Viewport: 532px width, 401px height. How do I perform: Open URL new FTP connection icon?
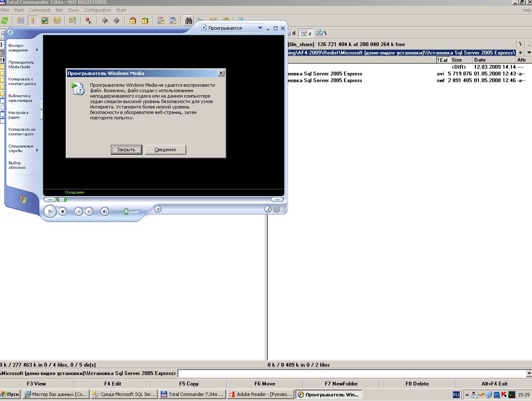click(x=173, y=21)
